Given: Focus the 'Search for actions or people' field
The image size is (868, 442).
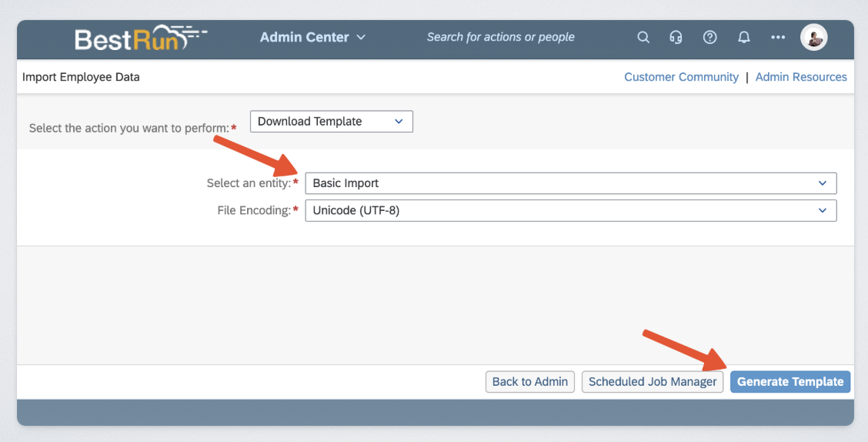Looking at the screenshot, I should point(500,37).
